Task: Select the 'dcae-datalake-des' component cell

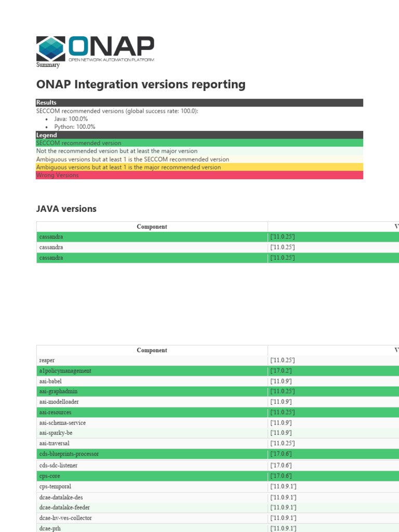Action: [152, 497]
